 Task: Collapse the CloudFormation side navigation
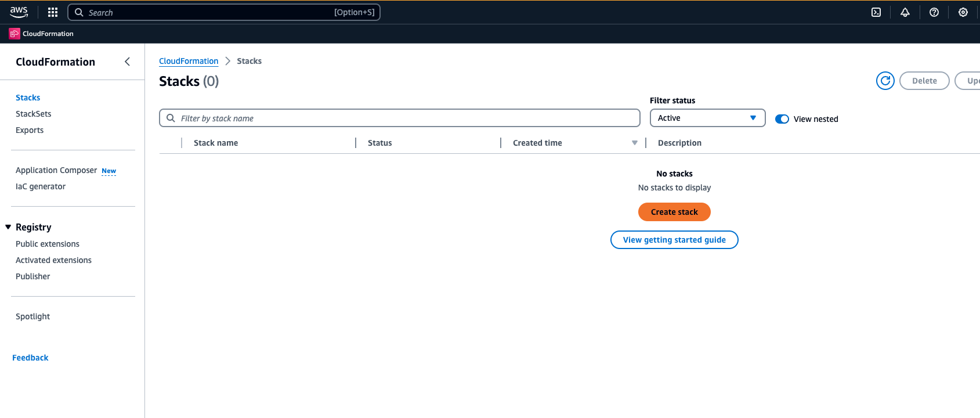(x=127, y=62)
